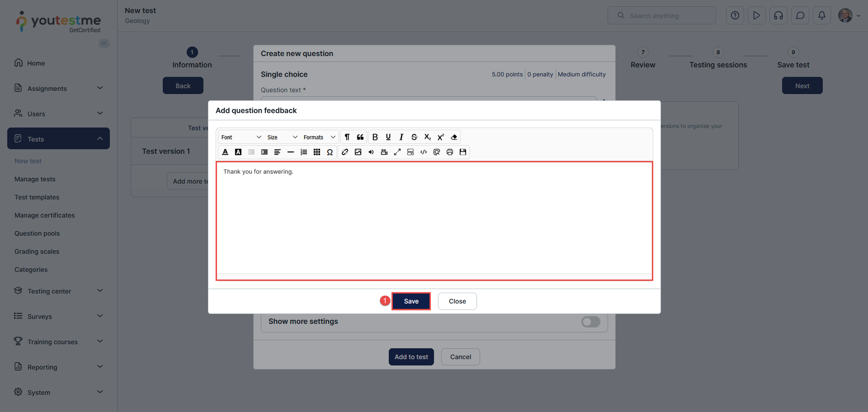Expand the Reporting sidebar menu

tap(59, 367)
